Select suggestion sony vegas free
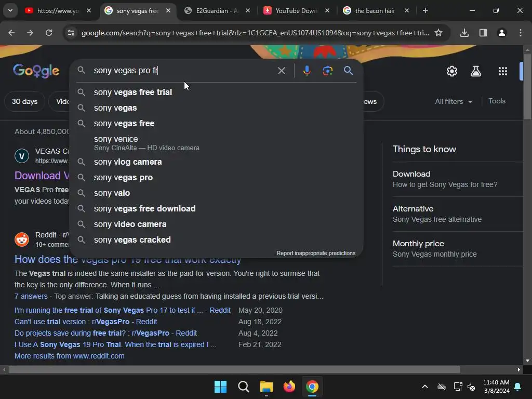The width and height of the screenshot is (532, 399). (x=216, y=124)
